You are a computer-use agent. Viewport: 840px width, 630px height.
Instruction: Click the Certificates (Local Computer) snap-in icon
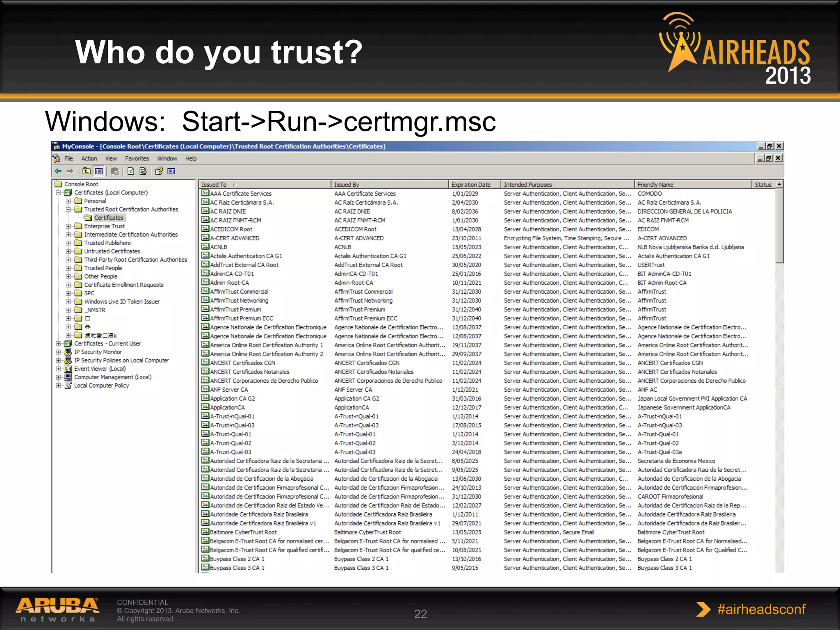[x=68, y=192]
